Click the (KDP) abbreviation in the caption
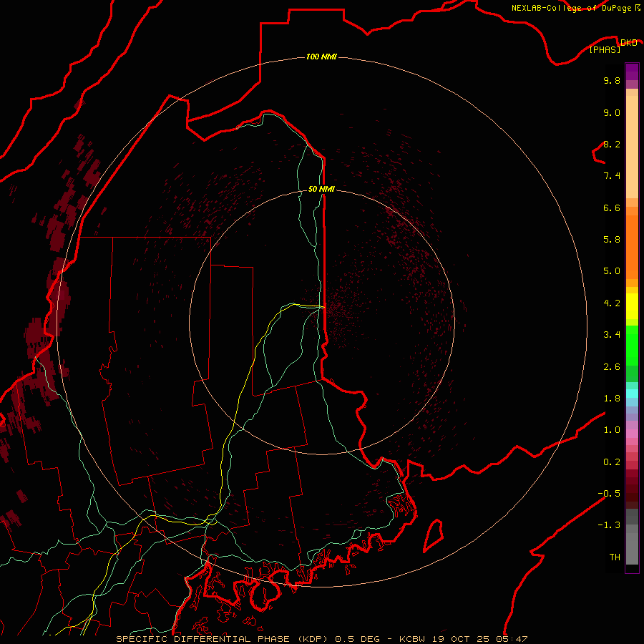Image resolution: width=644 pixels, height=644 pixels. point(313,639)
